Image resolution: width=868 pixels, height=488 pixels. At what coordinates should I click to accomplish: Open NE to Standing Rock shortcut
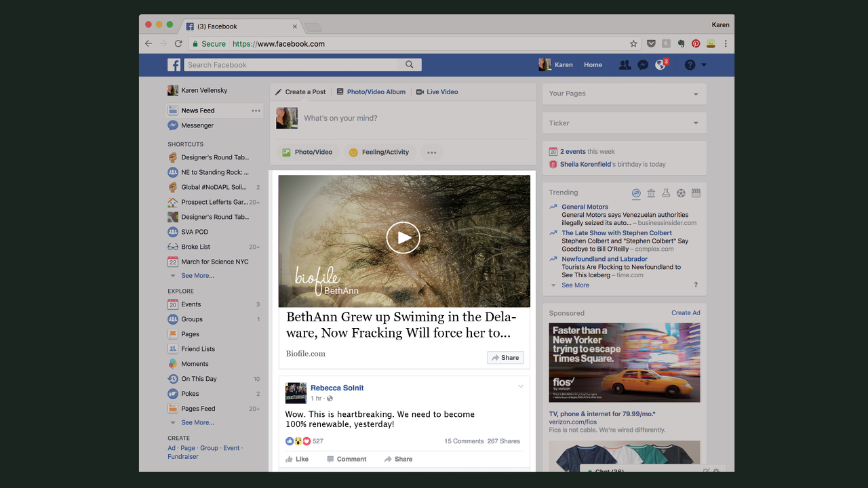[208, 172]
